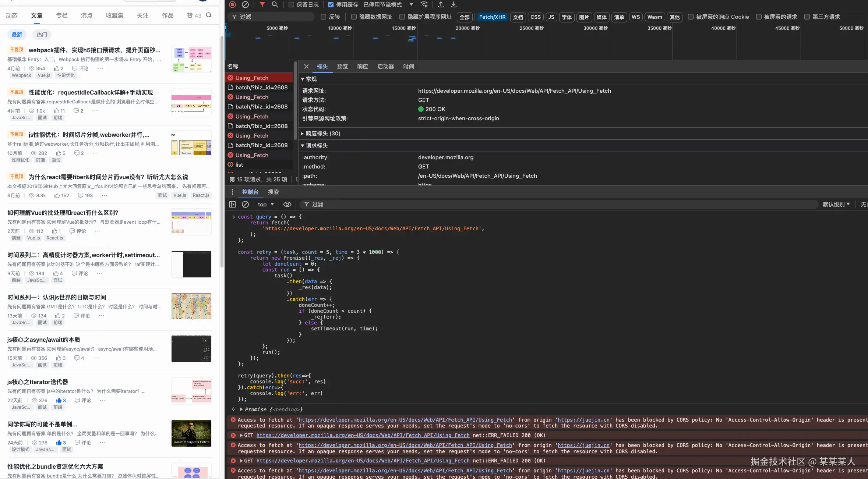This screenshot has height=479, width=868.
Task: Switch to Response tab
Action: 363,67
